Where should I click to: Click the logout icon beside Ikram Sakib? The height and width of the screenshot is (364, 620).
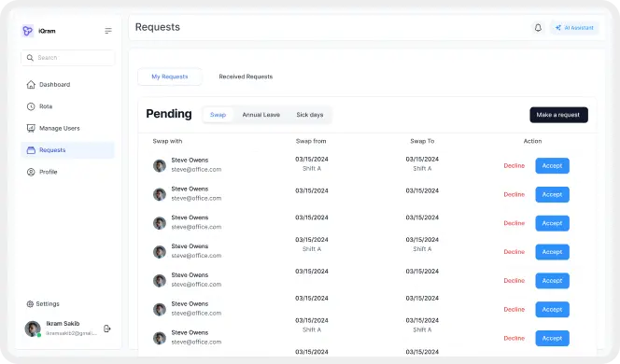click(106, 329)
